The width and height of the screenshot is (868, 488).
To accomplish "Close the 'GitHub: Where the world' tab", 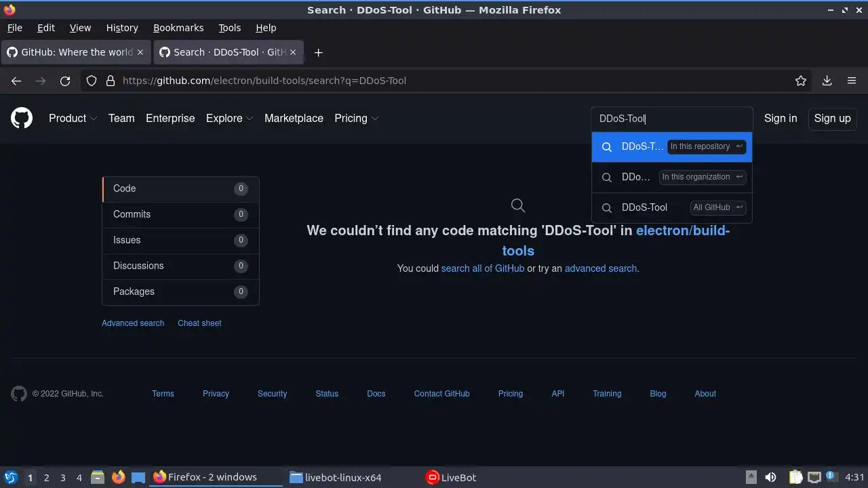I will point(140,52).
